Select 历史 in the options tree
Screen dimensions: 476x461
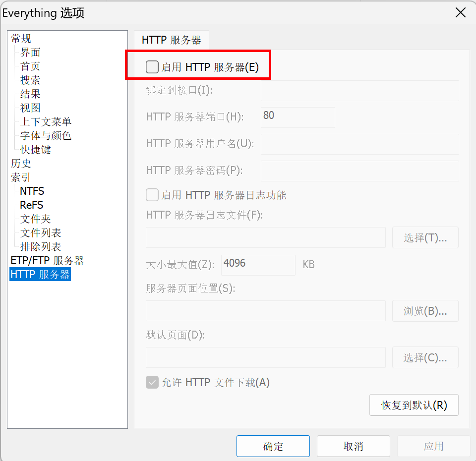[x=21, y=164]
